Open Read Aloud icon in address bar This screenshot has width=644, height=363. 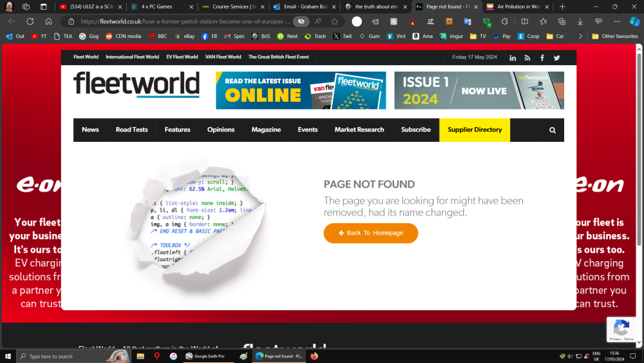pyautogui.click(x=318, y=21)
